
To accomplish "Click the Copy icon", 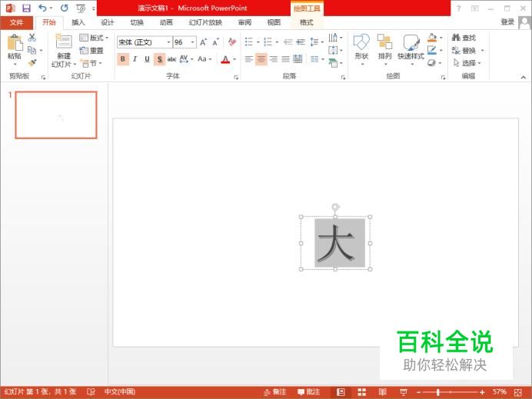I will point(32,50).
